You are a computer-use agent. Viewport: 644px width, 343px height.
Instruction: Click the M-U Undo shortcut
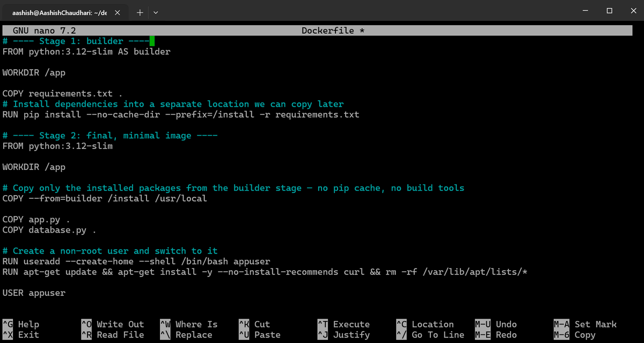[x=496, y=324]
